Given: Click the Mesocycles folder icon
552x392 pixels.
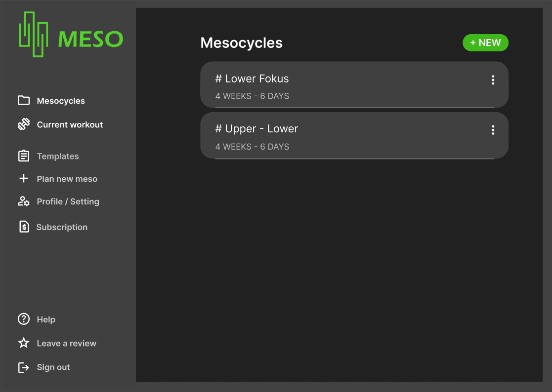Looking at the screenshot, I should click(x=24, y=101).
